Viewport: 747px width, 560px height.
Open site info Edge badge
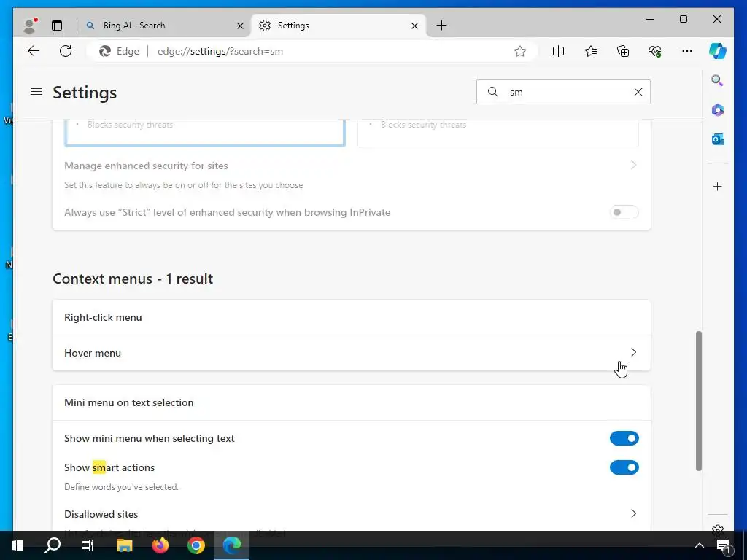point(119,52)
